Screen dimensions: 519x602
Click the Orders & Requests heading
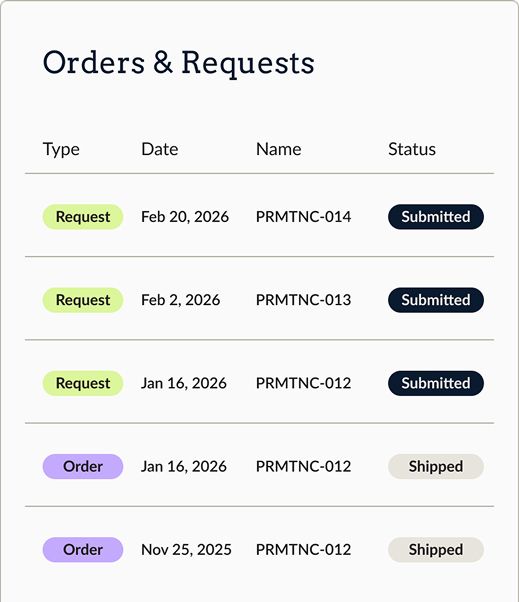coord(179,63)
